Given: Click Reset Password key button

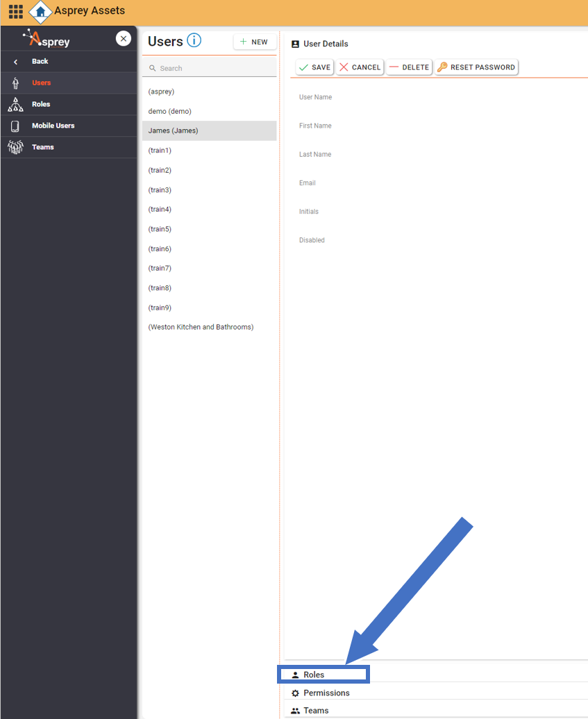Looking at the screenshot, I should tap(476, 67).
